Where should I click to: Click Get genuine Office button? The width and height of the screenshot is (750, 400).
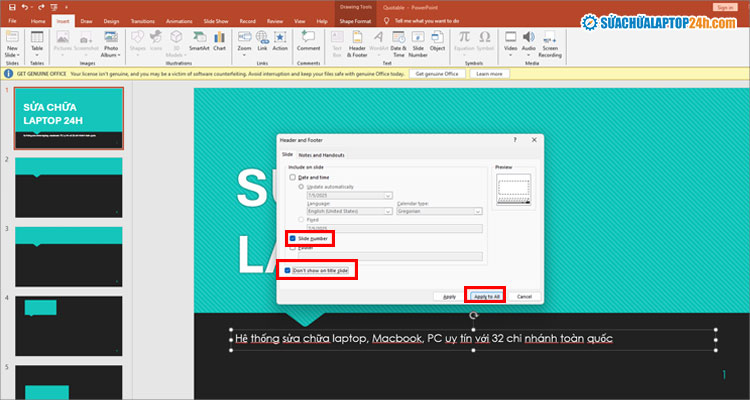437,74
